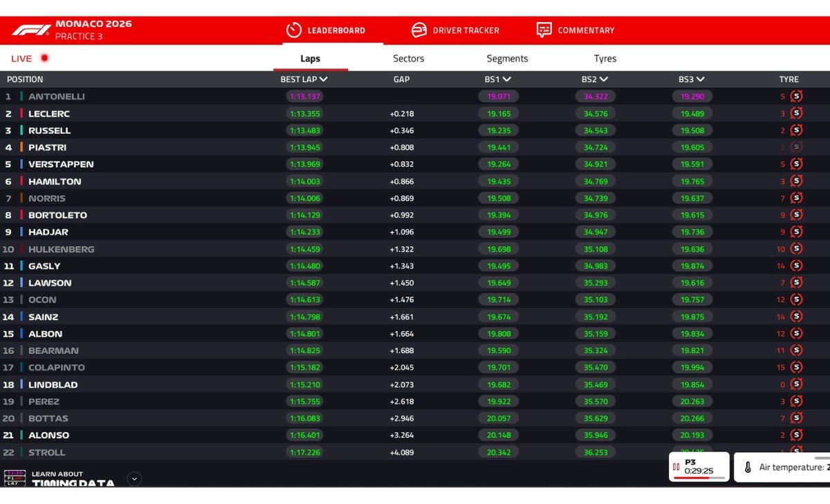Click the Leaderboard stopwatch icon
Image resolution: width=830 pixels, height=504 pixels.
(294, 30)
